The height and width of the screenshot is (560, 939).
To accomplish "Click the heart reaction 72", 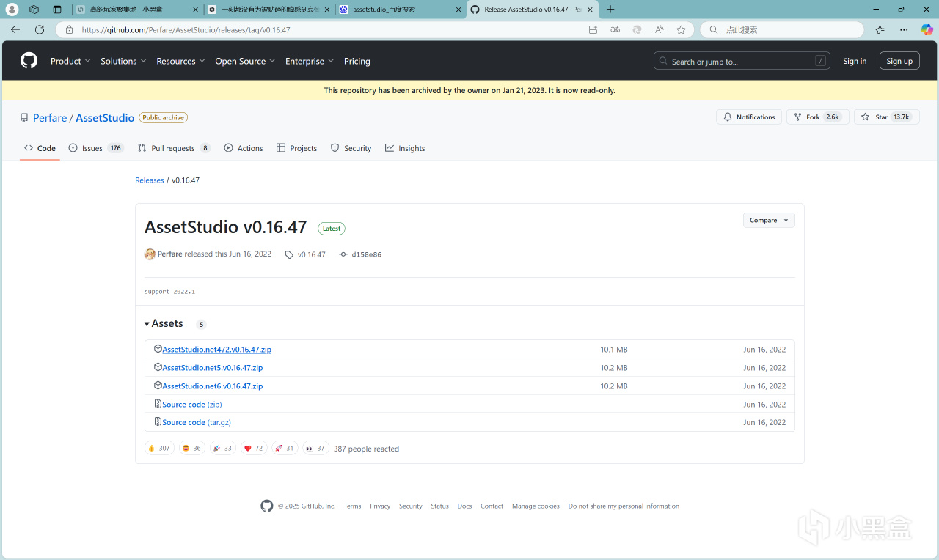I will (x=253, y=448).
